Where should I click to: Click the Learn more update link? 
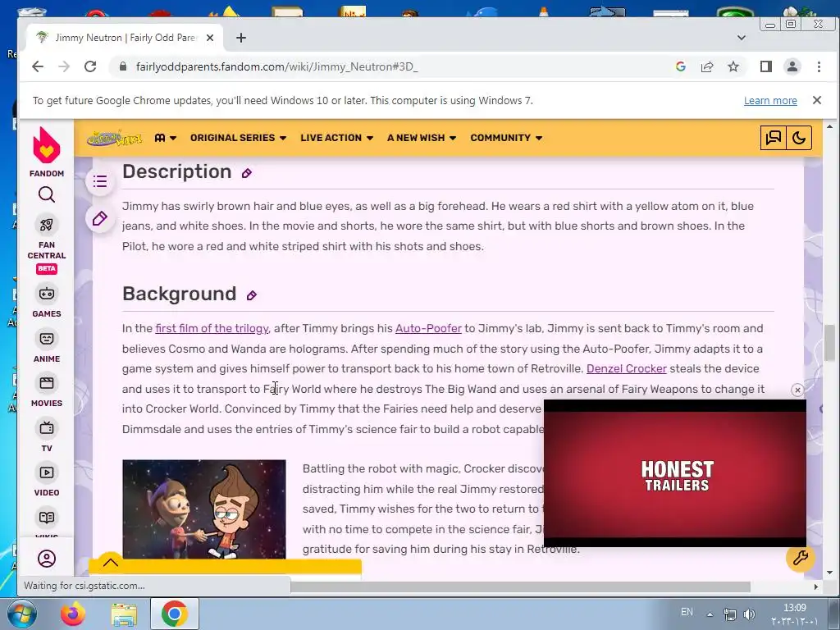(770, 101)
